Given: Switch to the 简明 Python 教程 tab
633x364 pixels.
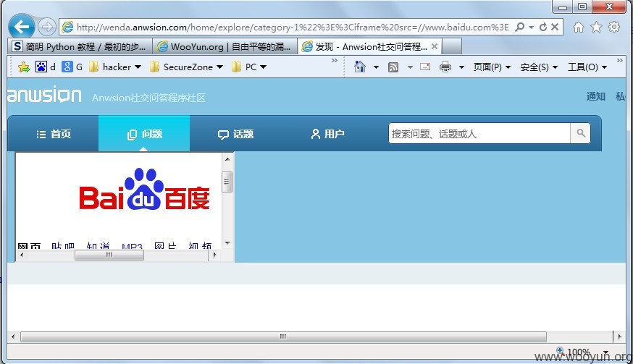Looking at the screenshot, I should [x=80, y=46].
